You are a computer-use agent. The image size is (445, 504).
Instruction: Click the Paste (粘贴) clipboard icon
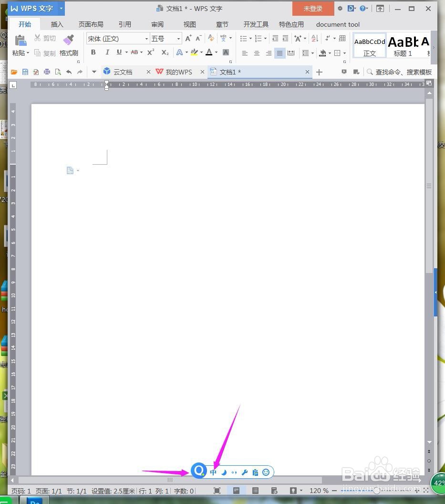pos(21,41)
